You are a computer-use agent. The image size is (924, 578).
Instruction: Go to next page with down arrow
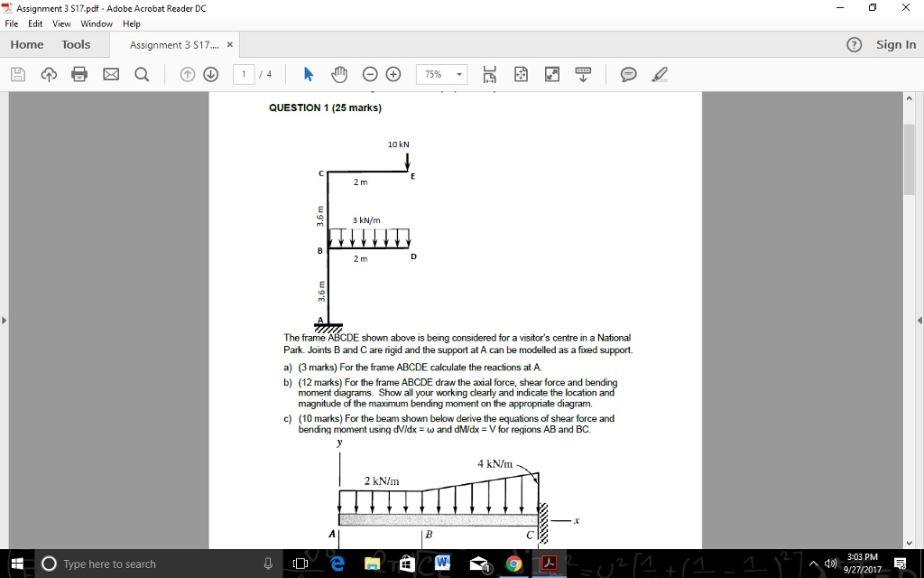point(208,74)
